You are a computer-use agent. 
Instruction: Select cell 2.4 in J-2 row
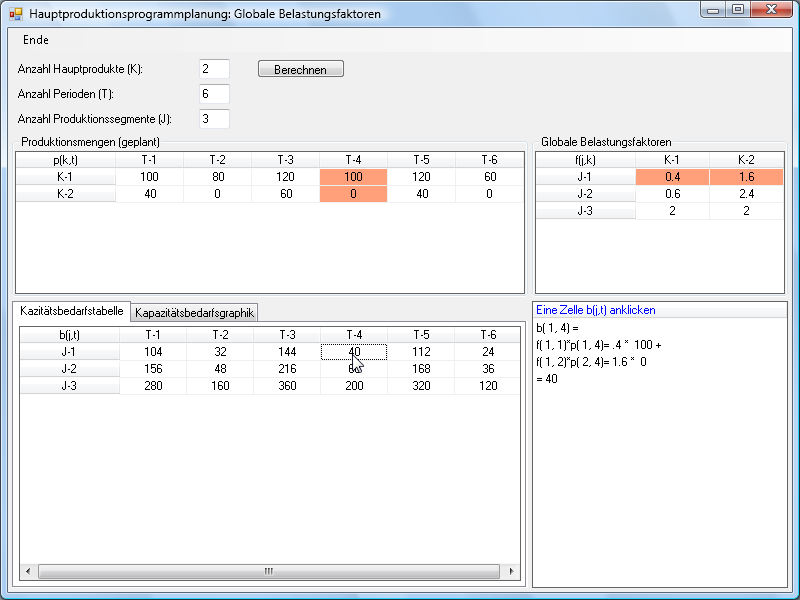[x=746, y=194]
